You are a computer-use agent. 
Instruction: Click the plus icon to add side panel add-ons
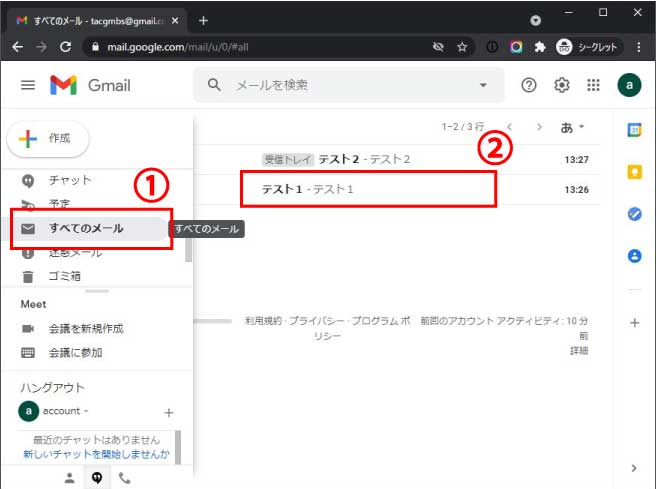point(634,323)
